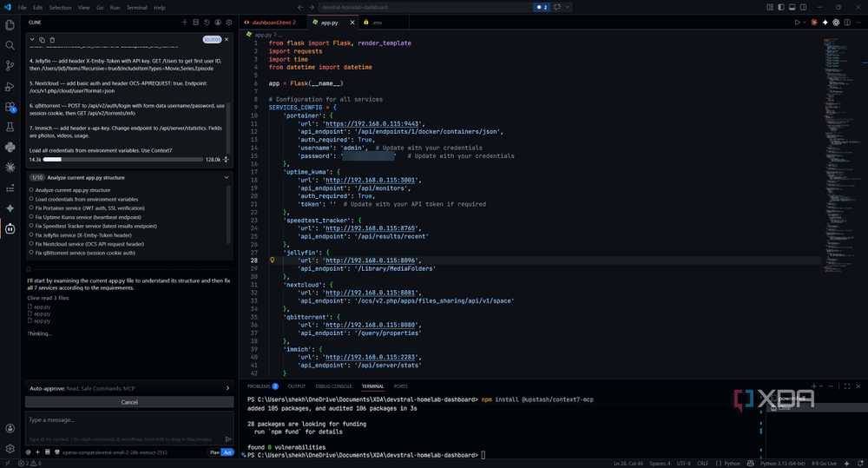This screenshot has width=868, height=468.
Task: Toggle the primary side bar layout icon
Action: click(x=781, y=7)
